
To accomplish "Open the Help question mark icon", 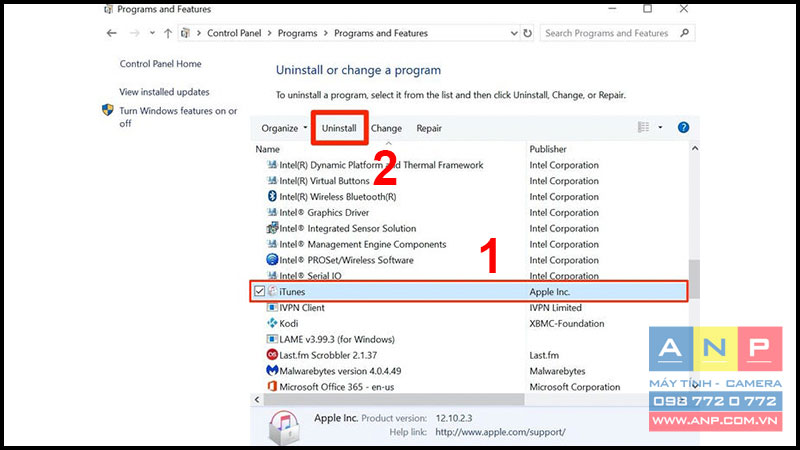I will (x=683, y=127).
